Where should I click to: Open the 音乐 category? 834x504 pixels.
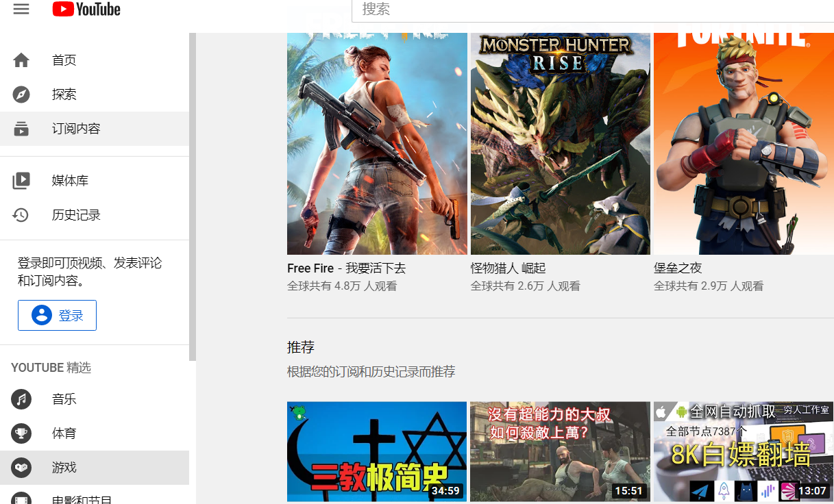(95, 399)
